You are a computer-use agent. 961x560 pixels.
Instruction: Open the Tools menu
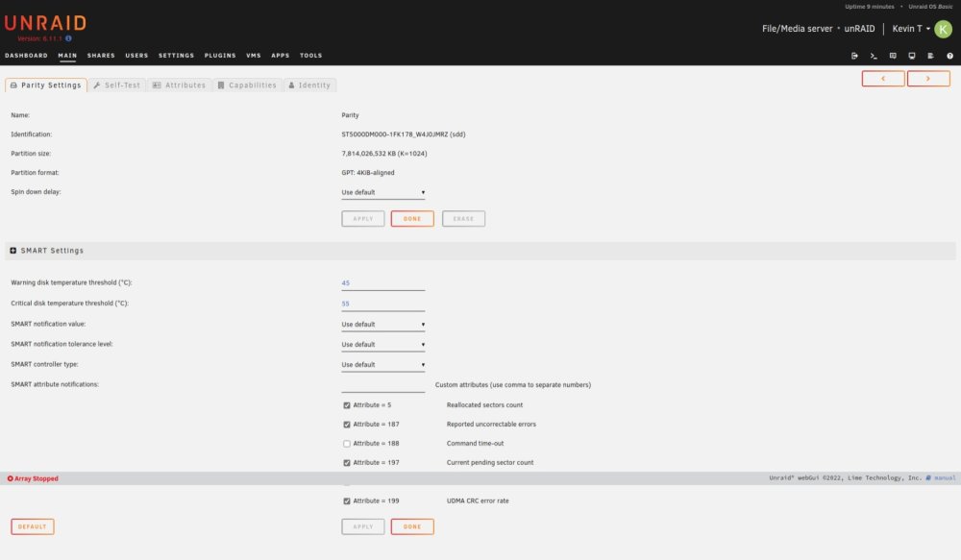tap(310, 56)
